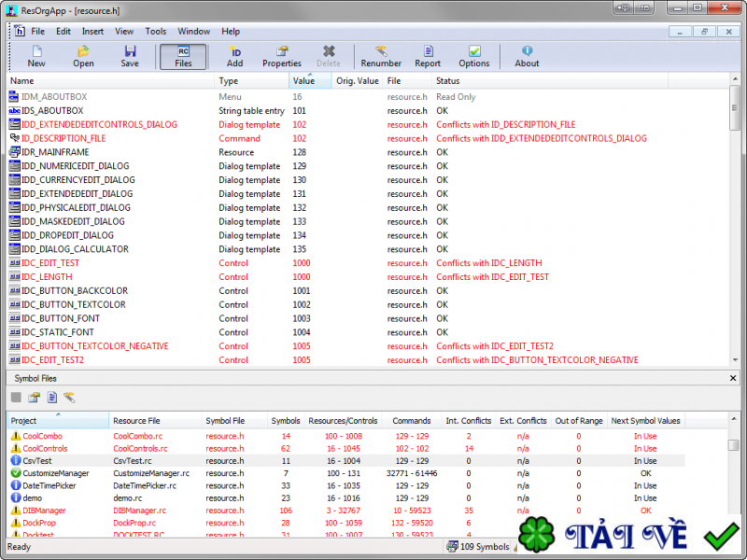The image size is (747, 560).
Task: Open the Insert menu
Action: 92,31
